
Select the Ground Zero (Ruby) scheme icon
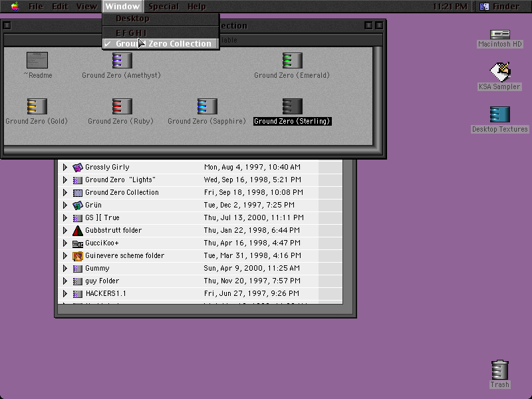(122, 106)
